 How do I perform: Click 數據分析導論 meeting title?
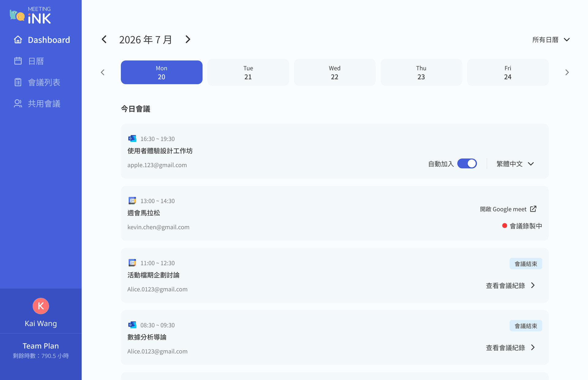[147, 337]
